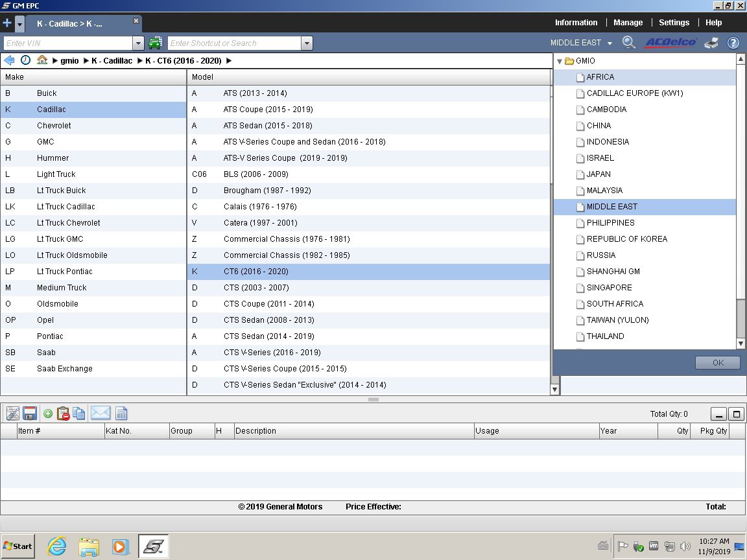Open the help question mark icon
Screen dimensions: 747x560
(x=733, y=43)
